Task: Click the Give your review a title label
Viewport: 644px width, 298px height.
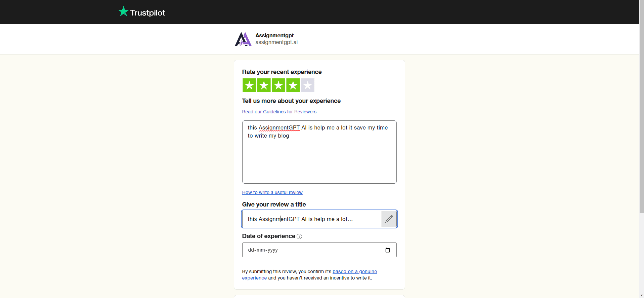Action: click(274, 204)
